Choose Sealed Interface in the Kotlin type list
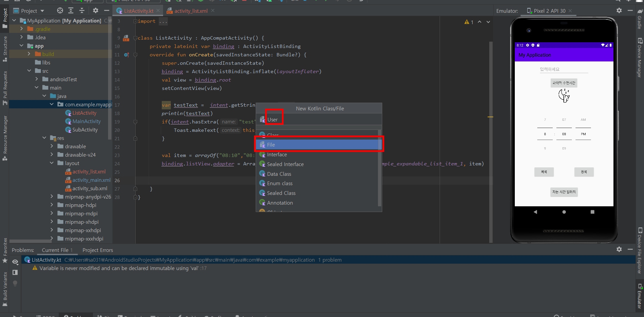Screen dimensions: 644x317 (317, 164)
